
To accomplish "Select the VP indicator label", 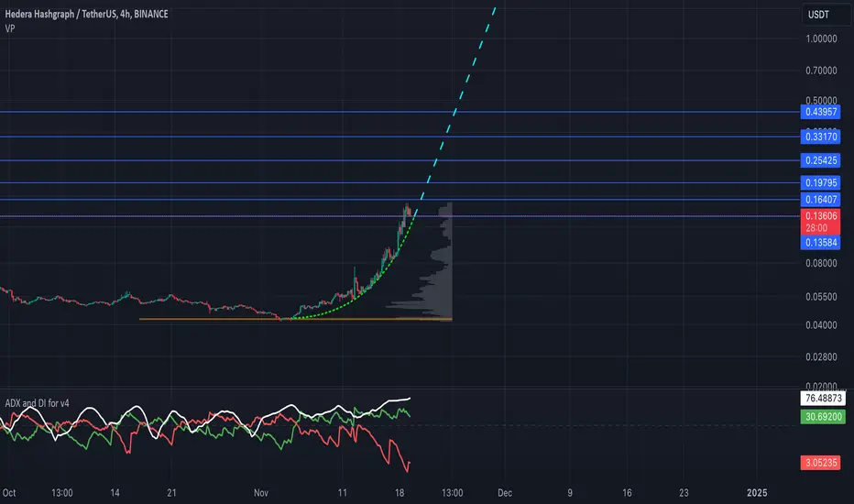I will pyautogui.click(x=10, y=28).
